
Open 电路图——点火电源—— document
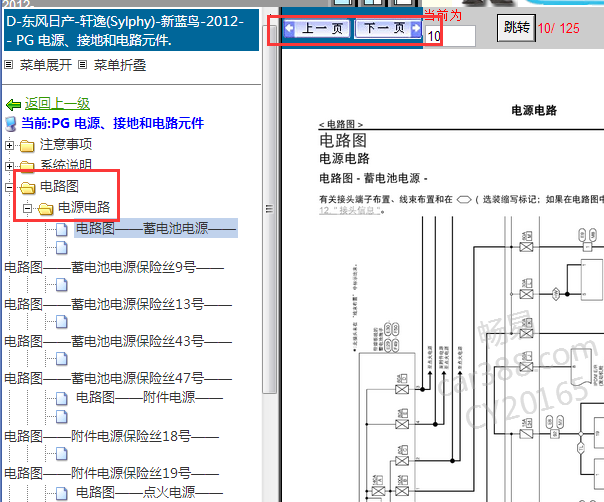[149, 492]
